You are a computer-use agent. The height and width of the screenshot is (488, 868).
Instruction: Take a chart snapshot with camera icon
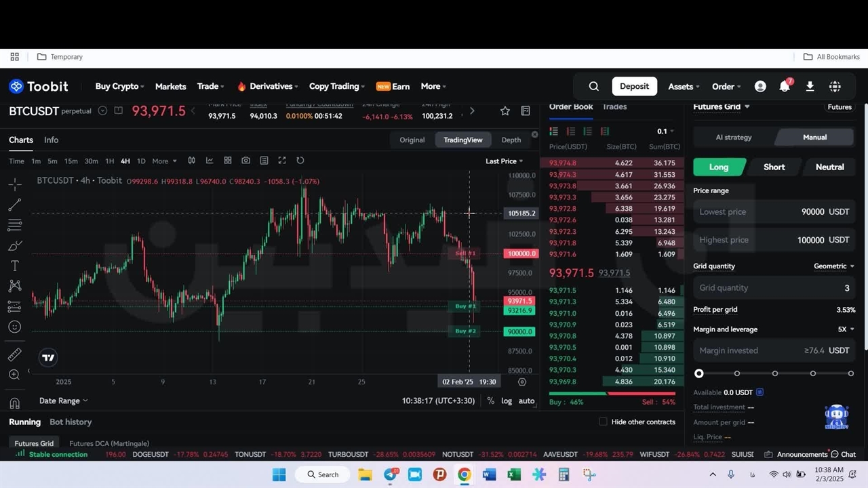(x=245, y=161)
